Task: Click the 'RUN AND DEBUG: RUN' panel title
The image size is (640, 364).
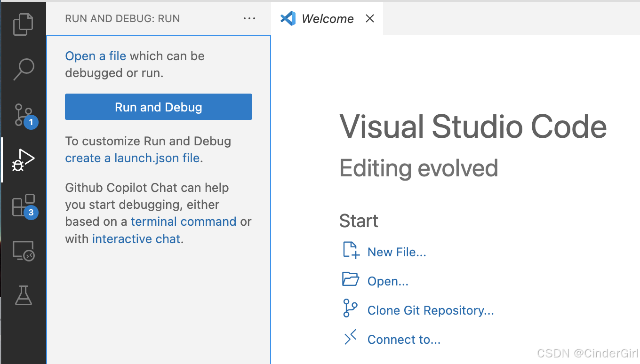Action: tap(122, 19)
